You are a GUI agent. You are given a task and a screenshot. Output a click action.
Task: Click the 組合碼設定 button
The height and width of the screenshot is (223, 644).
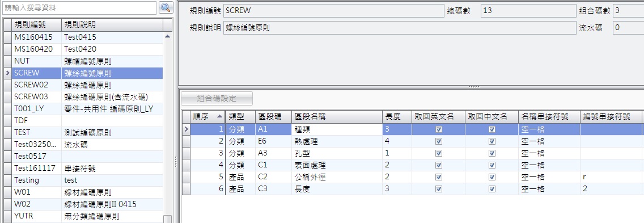tap(217, 98)
